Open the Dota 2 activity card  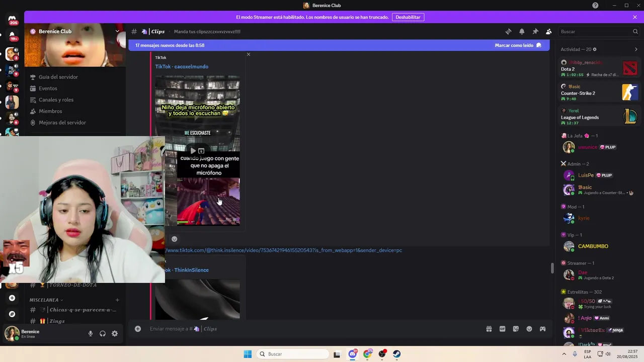pyautogui.click(x=599, y=68)
